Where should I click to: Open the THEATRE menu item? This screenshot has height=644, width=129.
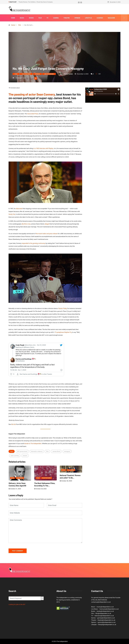coord(66,18)
